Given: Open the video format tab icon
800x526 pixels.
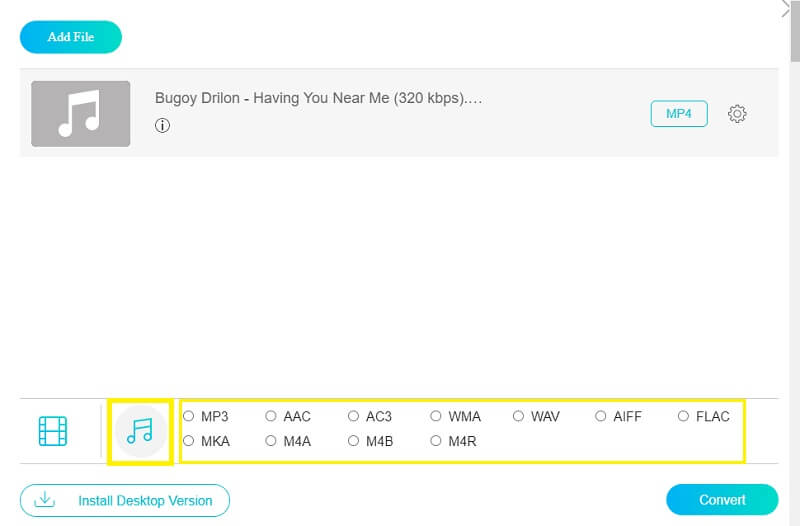Looking at the screenshot, I should (x=53, y=431).
